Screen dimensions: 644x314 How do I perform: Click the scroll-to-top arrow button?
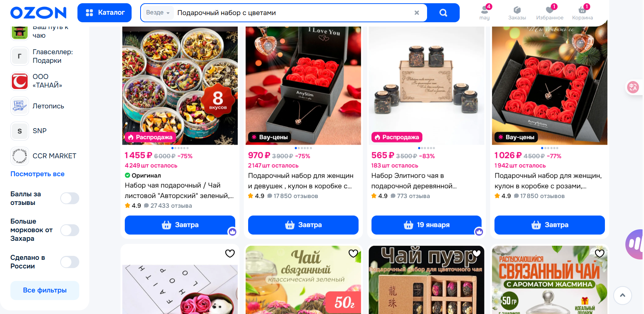(x=622, y=295)
